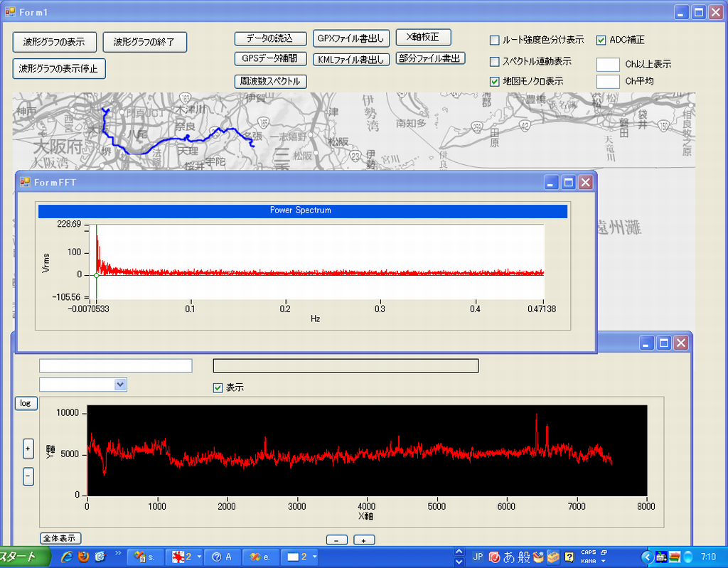Switch to the help 'A' taskbar item
Screen dimensions: 728x568
click(x=223, y=557)
